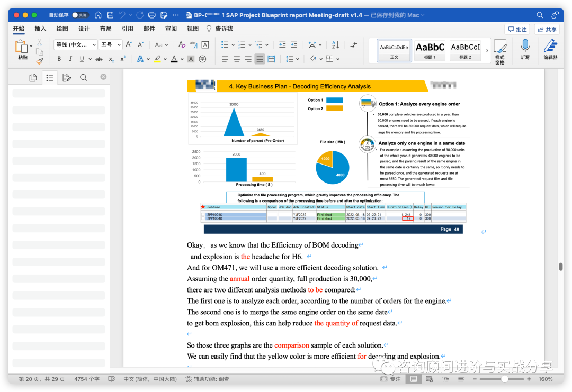Click the Copy icon under scissors
This screenshot has height=392, width=572.
tap(40, 52)
